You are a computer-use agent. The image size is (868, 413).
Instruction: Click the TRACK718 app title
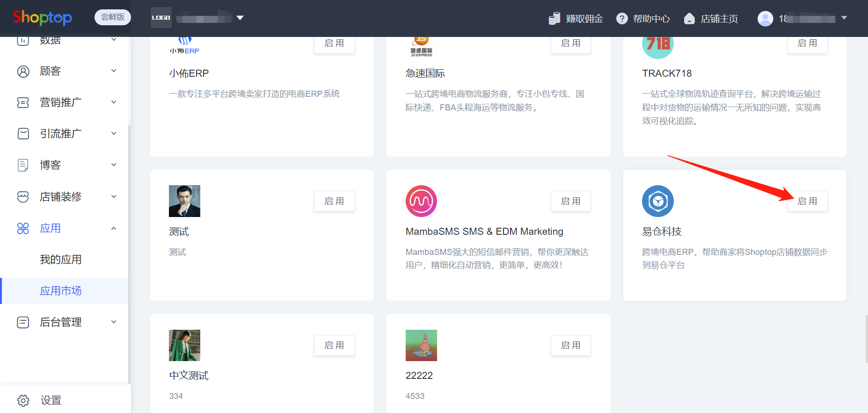pos(667,73)
